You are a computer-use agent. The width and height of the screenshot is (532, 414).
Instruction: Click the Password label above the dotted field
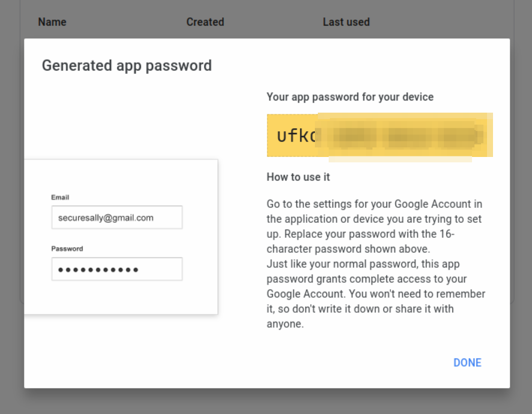click(x=67, y=248)
